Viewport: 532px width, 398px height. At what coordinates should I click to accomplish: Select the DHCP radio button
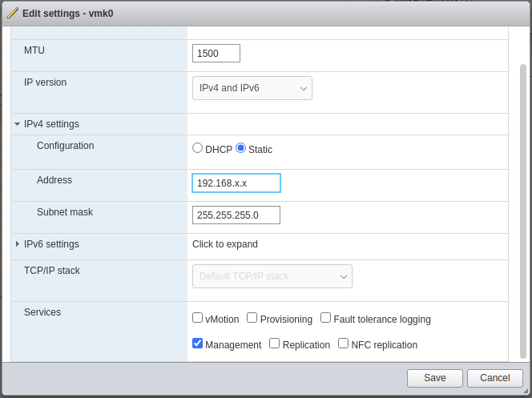[x=198, y=148]
